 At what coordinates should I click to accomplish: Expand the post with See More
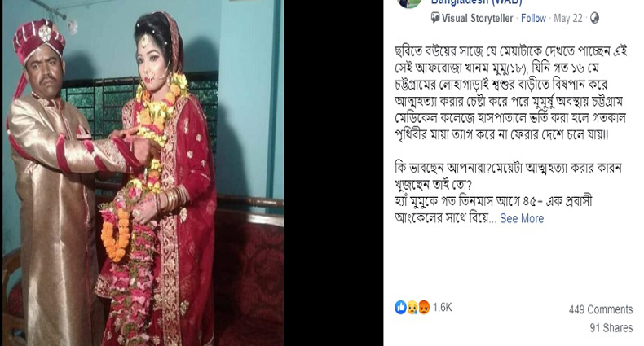[522, 218]
